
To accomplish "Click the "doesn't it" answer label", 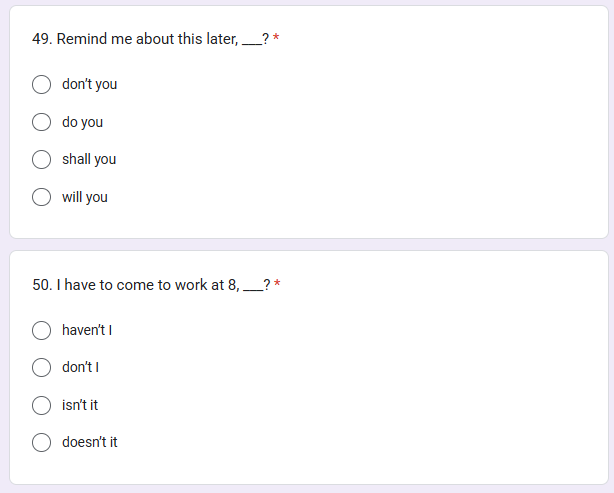I will pyautogui.click(x=90, y=442).
